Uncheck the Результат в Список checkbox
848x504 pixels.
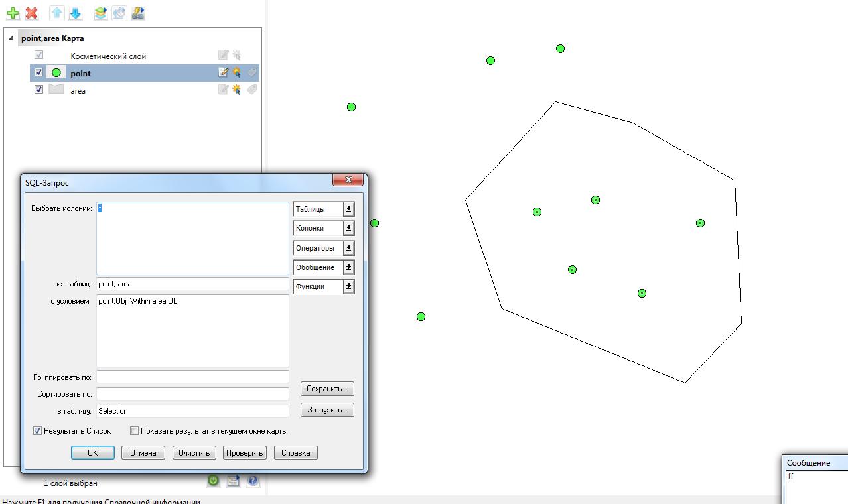coord(38,431)
